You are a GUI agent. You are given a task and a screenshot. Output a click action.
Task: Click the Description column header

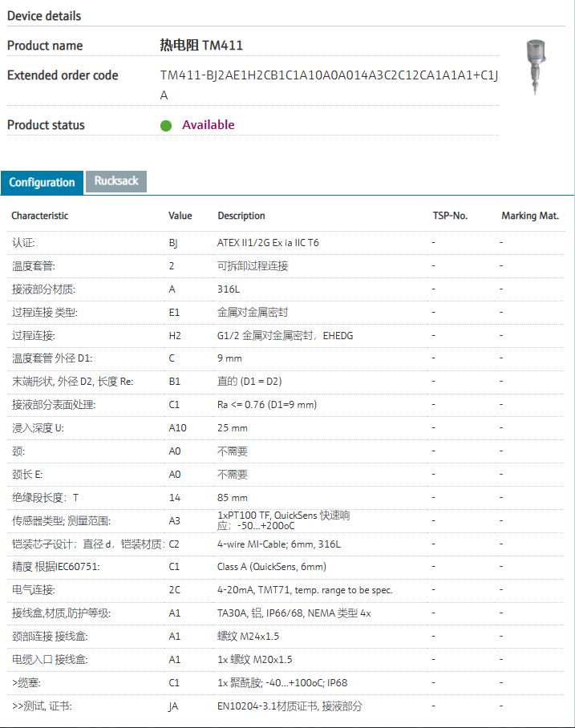click(241, 216)
